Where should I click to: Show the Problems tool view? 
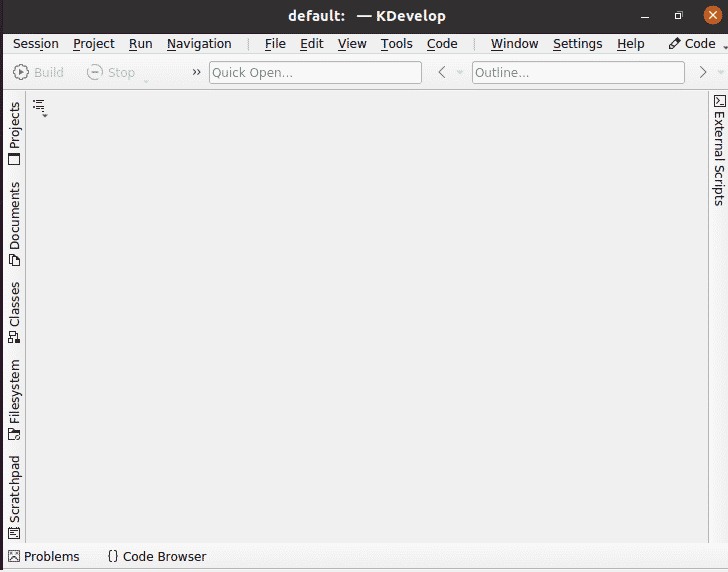point(44,556)
